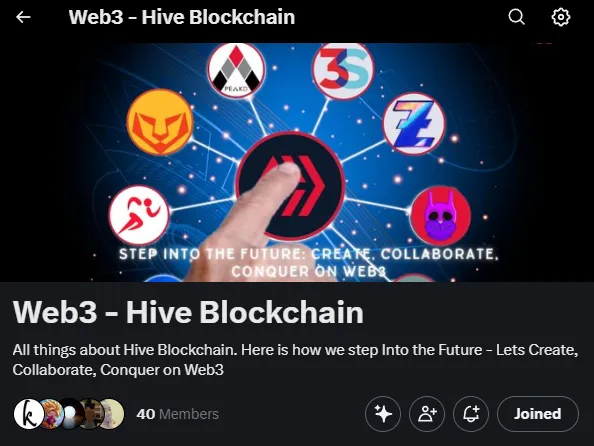Go back using the left arrow

click(23, 17)
